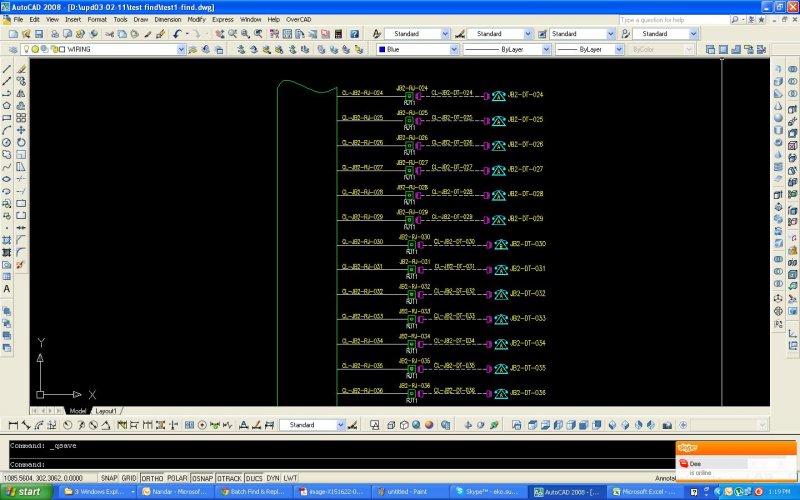Switch to the Layout1 tab

pyautogui.click(x=106, y=411)
